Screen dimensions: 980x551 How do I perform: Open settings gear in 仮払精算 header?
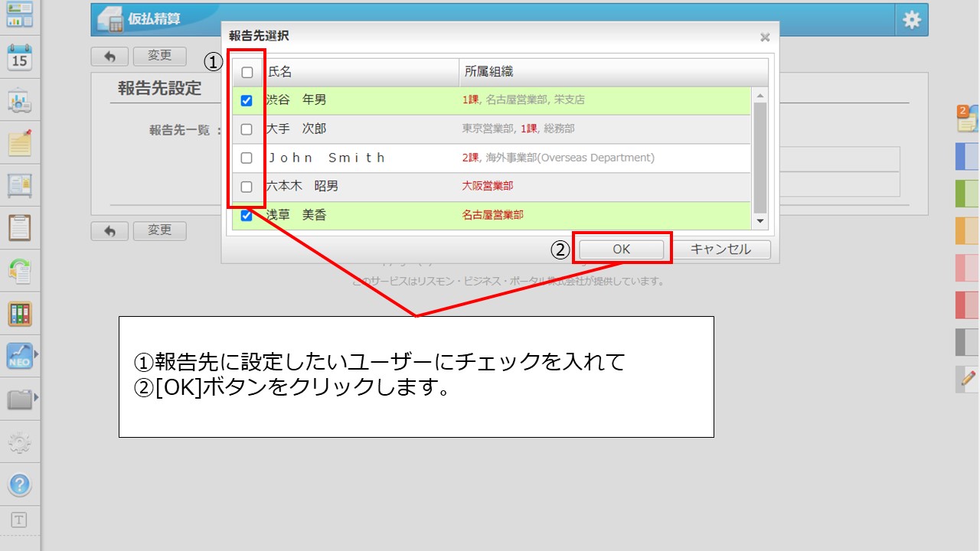(x=911, y=20)
